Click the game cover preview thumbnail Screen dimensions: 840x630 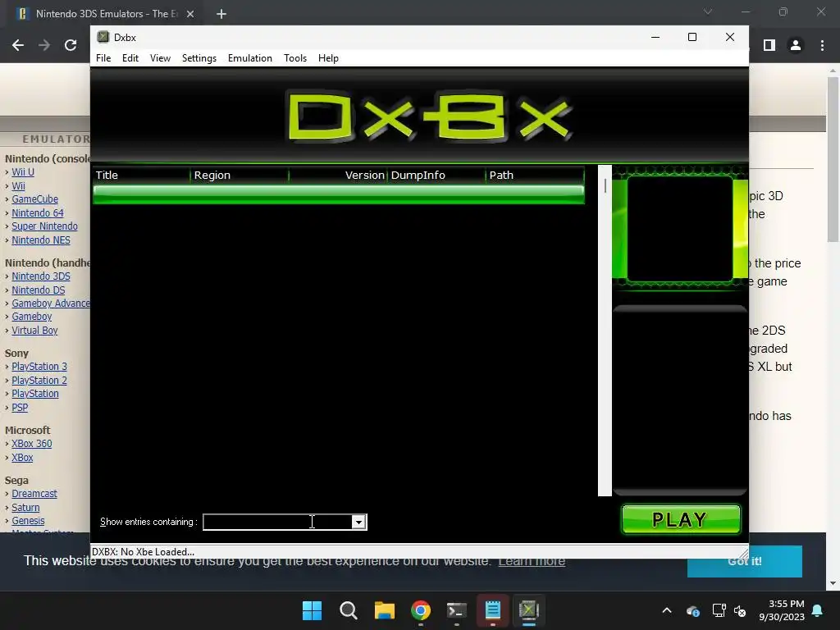(680, 229)
